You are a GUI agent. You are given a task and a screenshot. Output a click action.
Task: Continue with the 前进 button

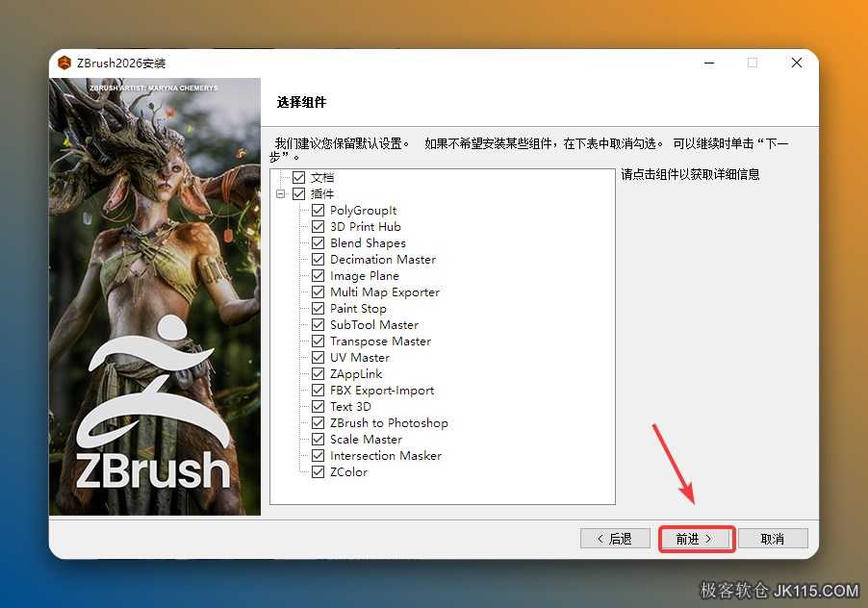point(697,539)
